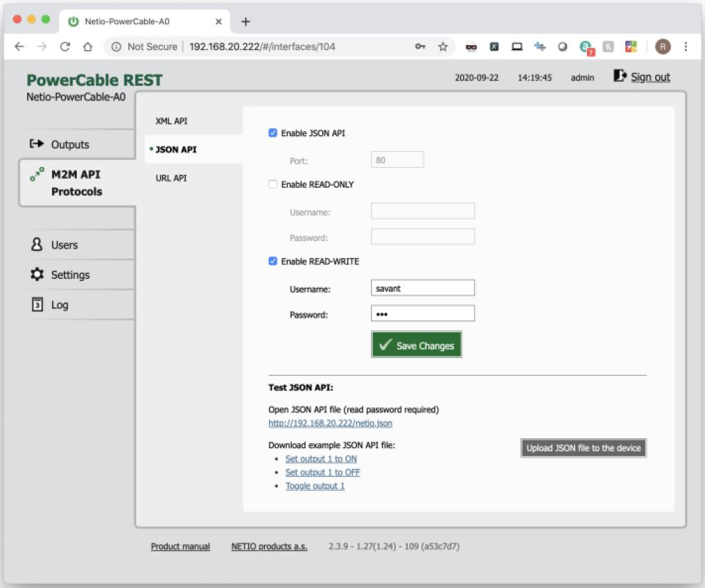Open the dark square X extension
This screenshot has width=705, height=588.
(x=494, y=46)
